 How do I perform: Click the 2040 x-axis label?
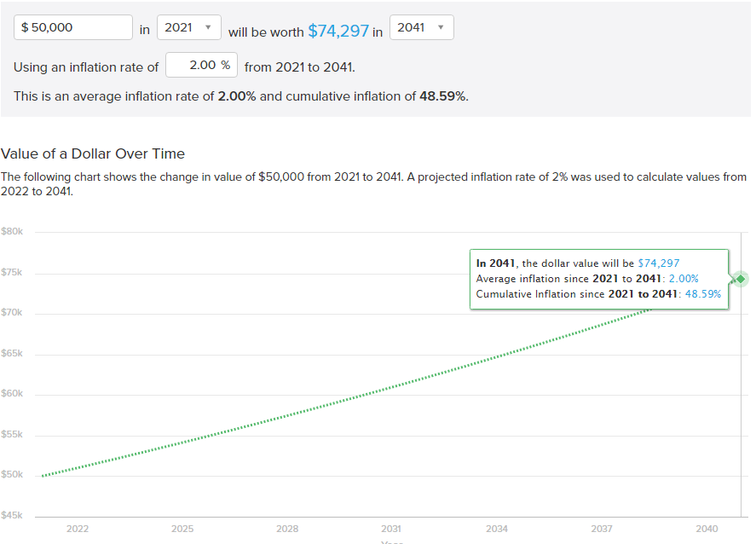click(707, 529)
